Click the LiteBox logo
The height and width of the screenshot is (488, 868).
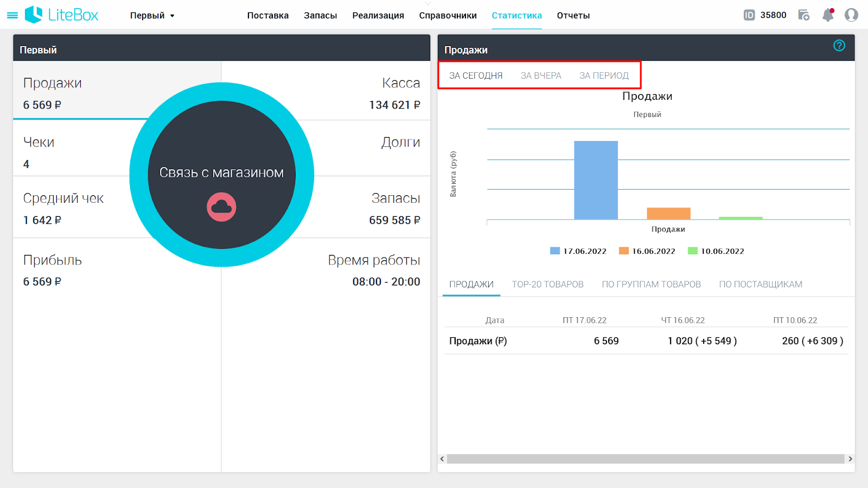61,15
